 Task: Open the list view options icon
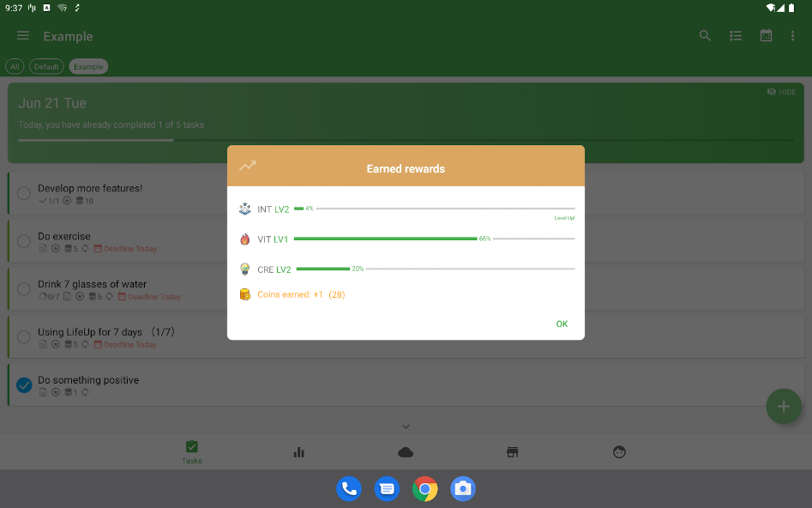(736, 36)
